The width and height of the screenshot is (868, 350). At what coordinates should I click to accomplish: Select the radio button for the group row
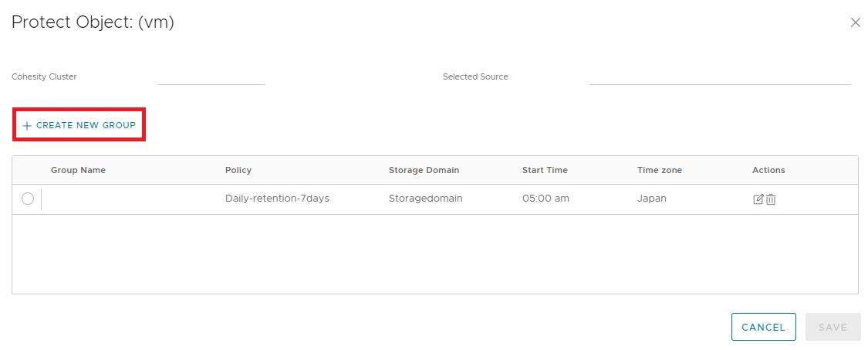tap(28, 199)
